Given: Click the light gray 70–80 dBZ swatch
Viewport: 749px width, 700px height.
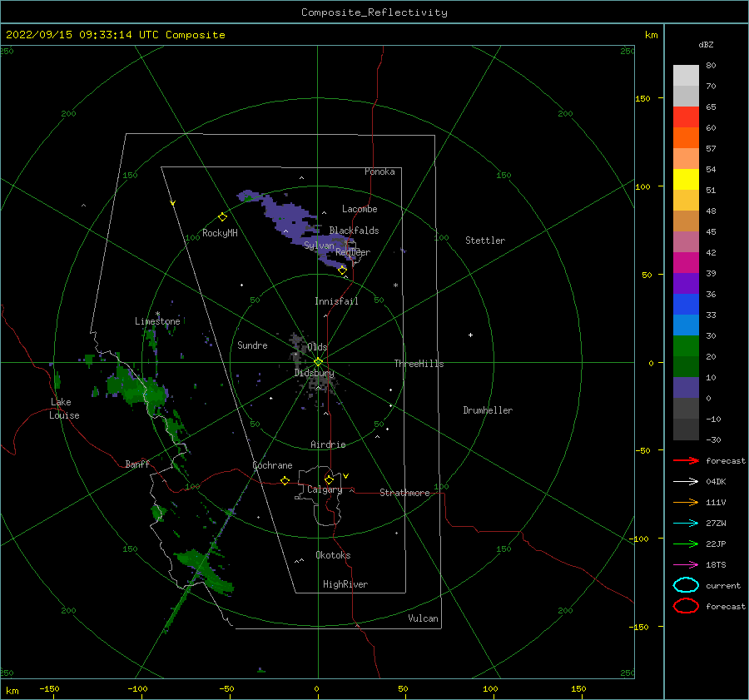Looking at the screenshot, I should (x=686, y=75).
